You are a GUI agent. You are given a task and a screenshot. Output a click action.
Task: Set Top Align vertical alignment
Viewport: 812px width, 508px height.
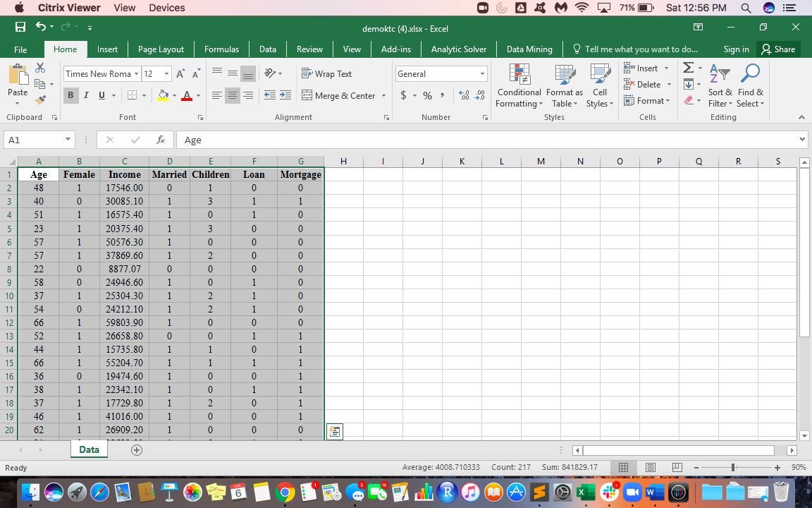click(x=217, y=71)
